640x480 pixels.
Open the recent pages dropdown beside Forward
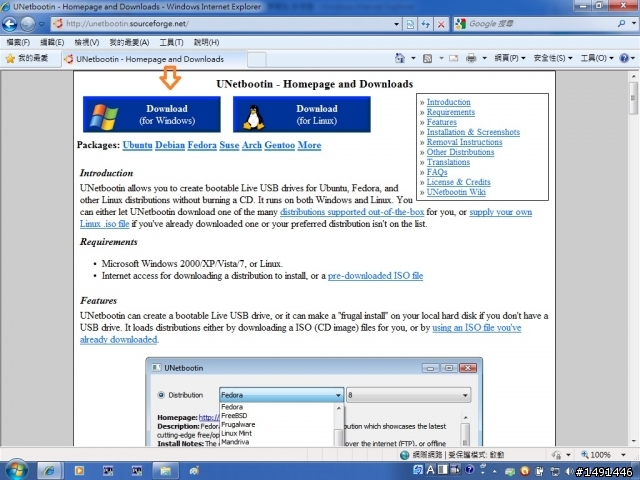[x=41, y=24]
